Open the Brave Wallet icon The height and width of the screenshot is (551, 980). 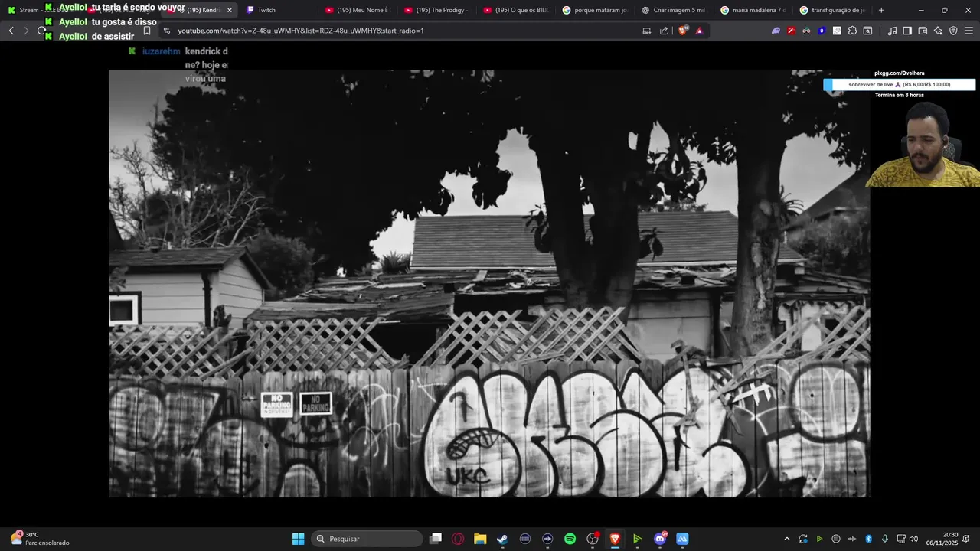(x=923, y=31)
